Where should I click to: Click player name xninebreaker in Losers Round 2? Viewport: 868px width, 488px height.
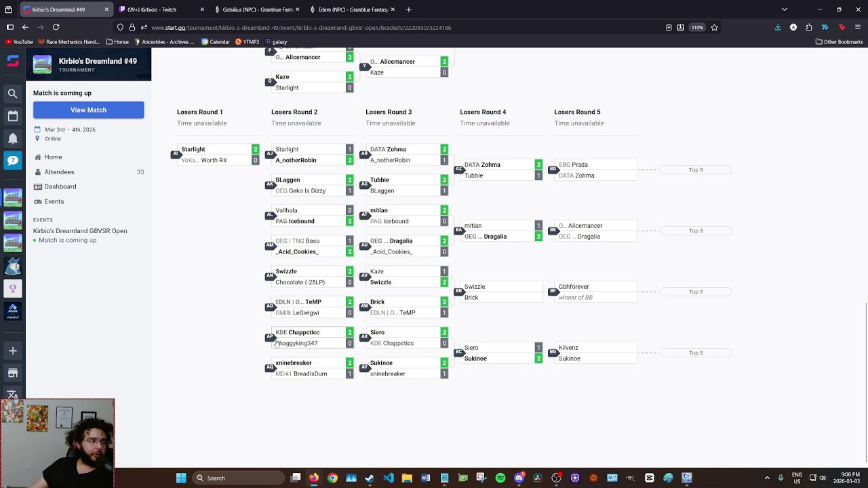pyautogui.click(x=294, y=363)
